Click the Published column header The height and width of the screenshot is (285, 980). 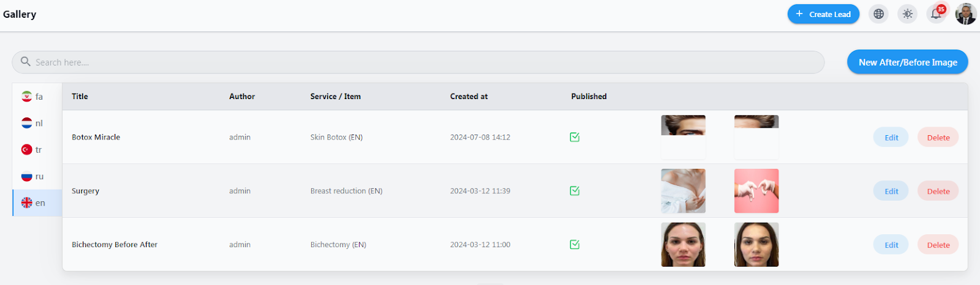point(589,97)
